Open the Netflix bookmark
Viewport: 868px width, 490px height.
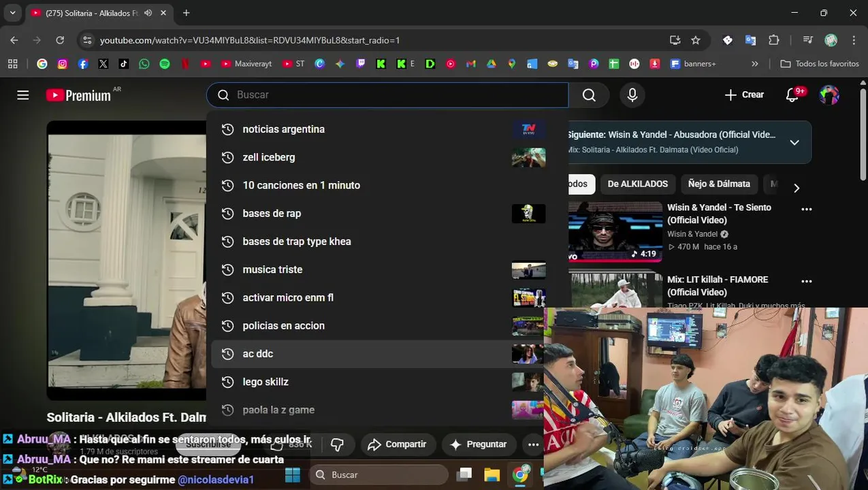click(184, 64)
